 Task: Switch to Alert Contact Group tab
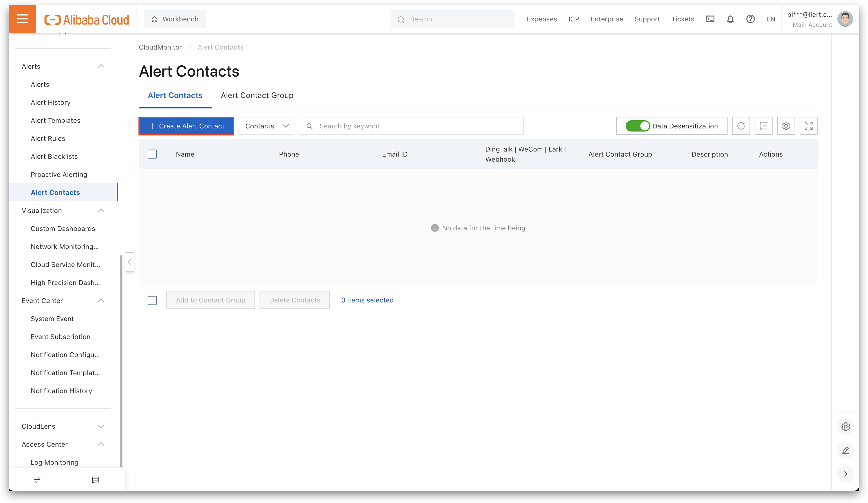coord(257,95)
